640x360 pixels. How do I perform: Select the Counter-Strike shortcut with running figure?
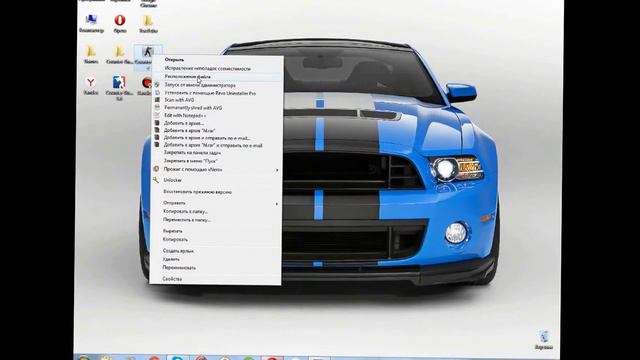[147, 56]
